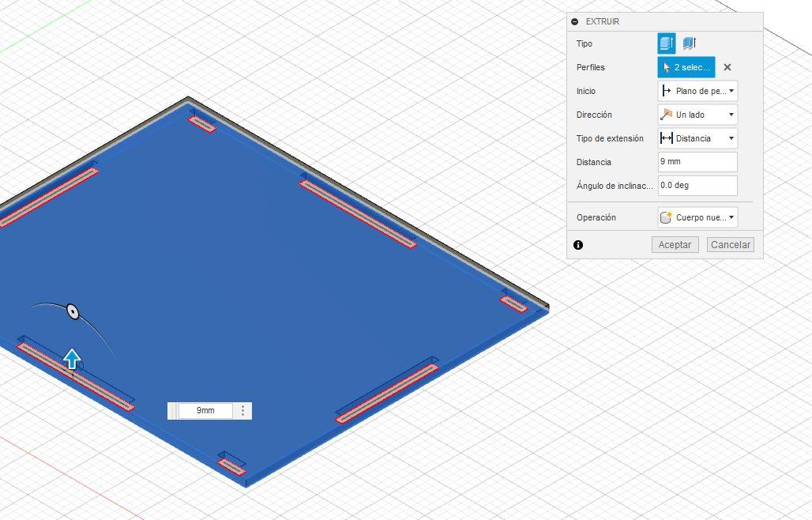Clear the Perfiles selection with X
The height and width of the screenshot is (520, 812).
pos(727,67)
